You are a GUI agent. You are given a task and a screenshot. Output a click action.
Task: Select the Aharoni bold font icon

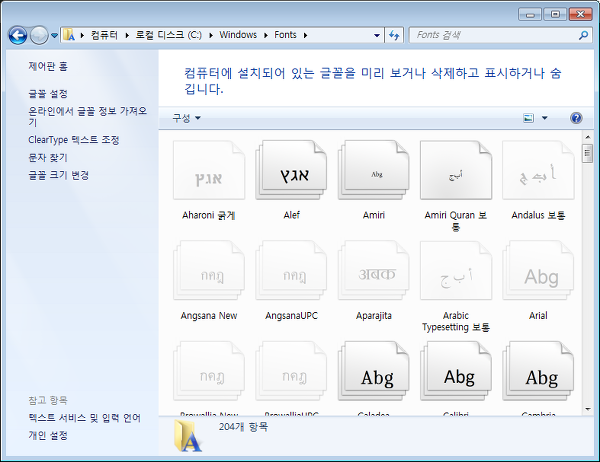[209, 170]
